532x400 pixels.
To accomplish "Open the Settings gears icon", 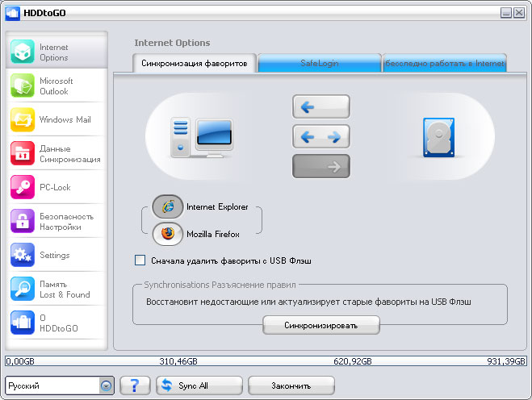I will (23, 255).
